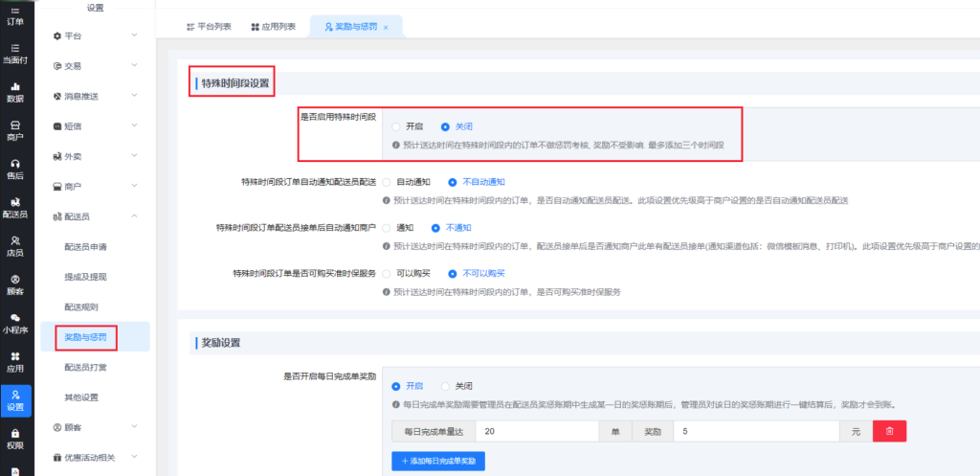Click the 每日完成单量达 input field
980x476 pixels.
(x=536, y=432)
